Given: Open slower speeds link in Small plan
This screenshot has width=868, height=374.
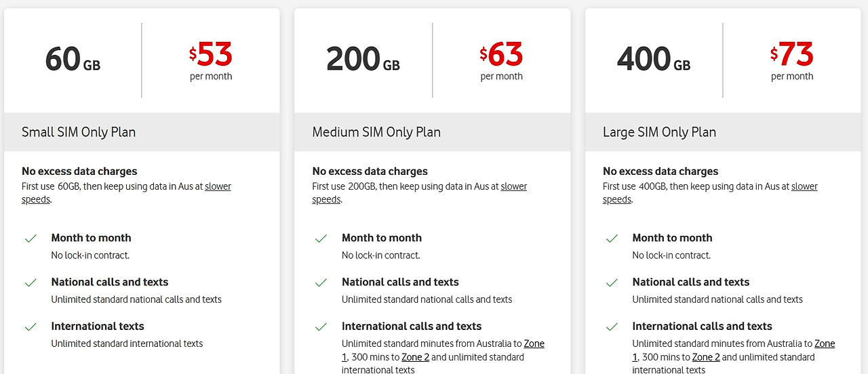Looking at the screenshot, I should tap(218, 186).
